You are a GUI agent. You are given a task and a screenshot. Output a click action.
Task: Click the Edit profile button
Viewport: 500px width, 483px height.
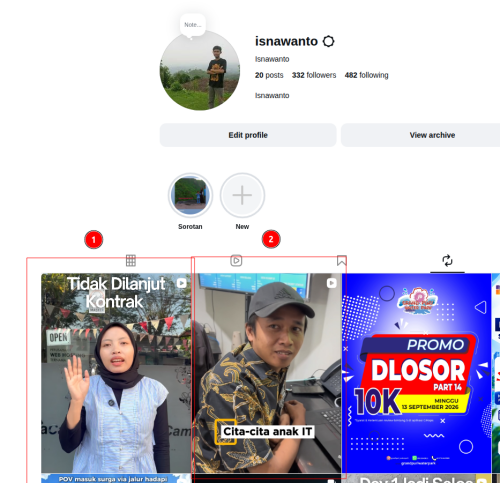click(248, 135)
